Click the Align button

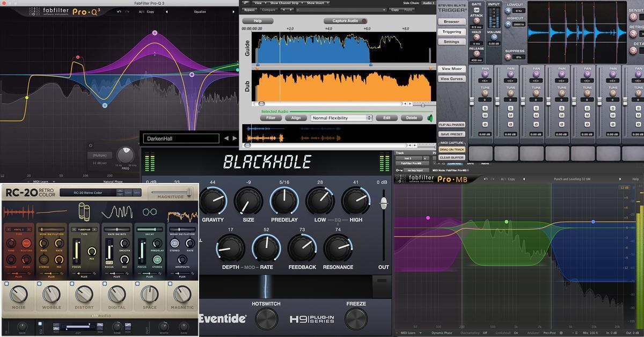click(296, 118)
